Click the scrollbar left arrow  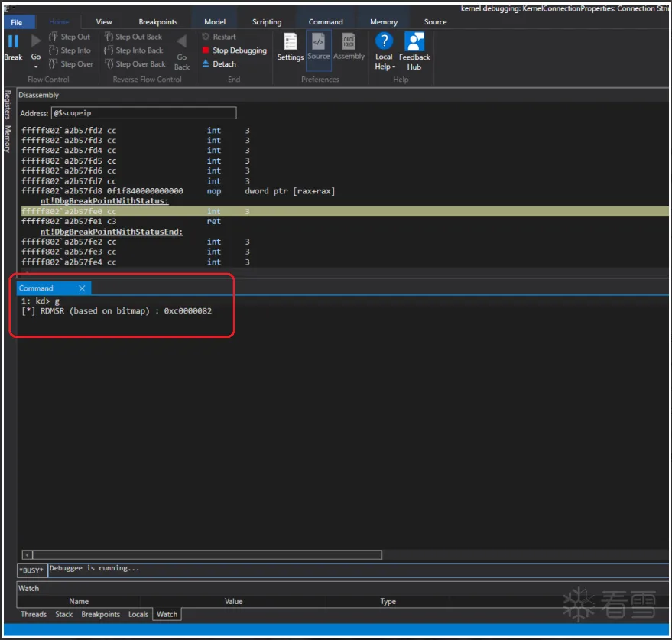coord(27,555)
